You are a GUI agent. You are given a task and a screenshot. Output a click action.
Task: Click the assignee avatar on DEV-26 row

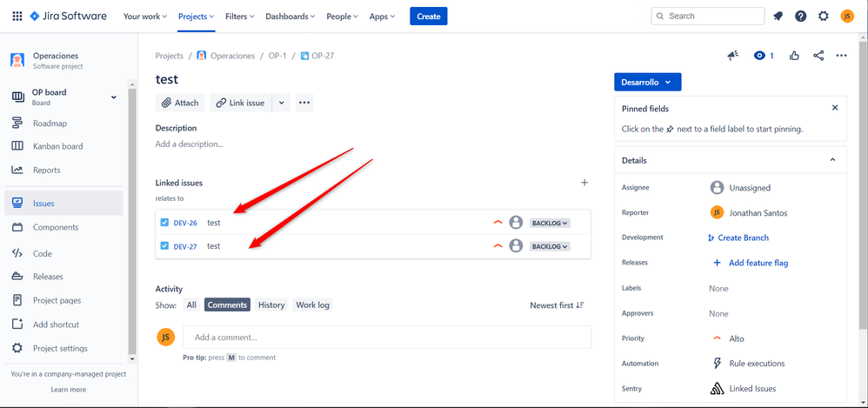tap(516, 223)
